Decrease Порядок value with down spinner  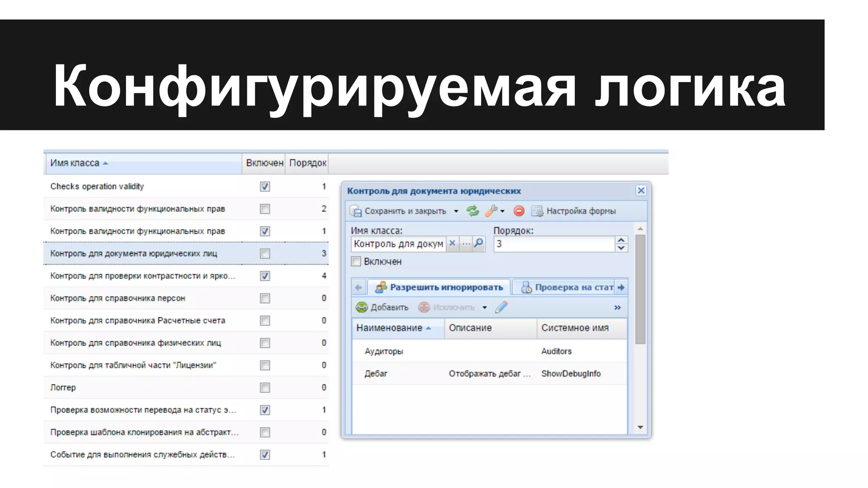[621, 248]
